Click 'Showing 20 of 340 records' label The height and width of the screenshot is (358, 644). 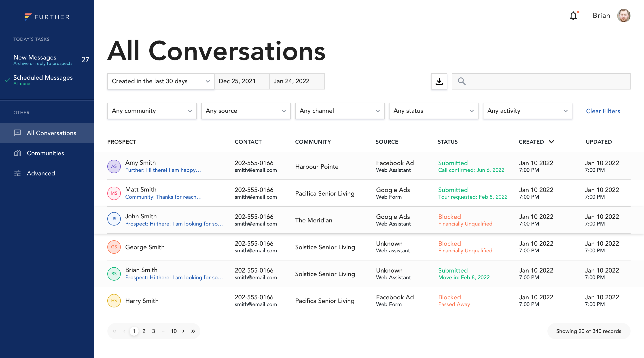click(589, 331)
